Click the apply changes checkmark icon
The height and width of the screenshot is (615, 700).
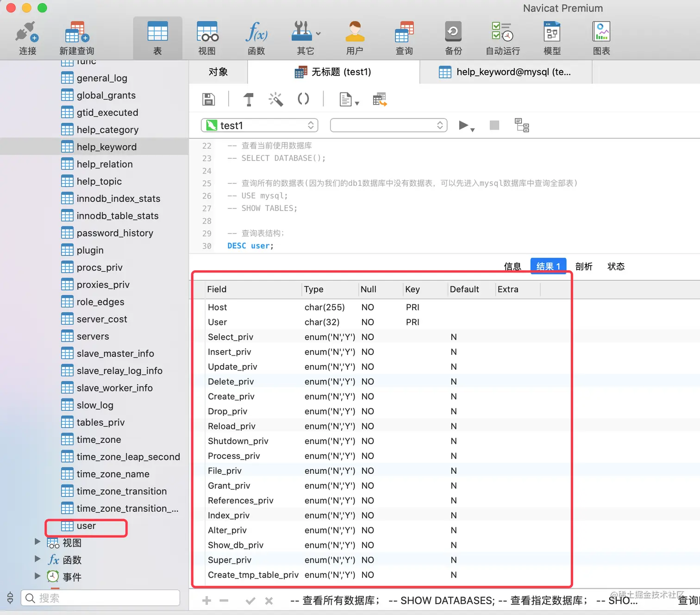click(250, 601)
